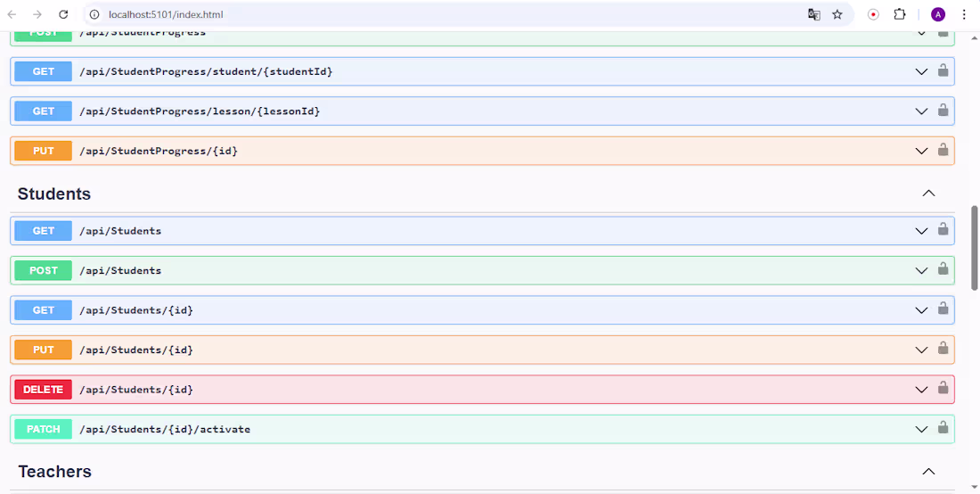980x494 pixels.
Task: Click lock icon on GET StudentProgress/lesson/{lessonId}
Action: tap(943, 110)
